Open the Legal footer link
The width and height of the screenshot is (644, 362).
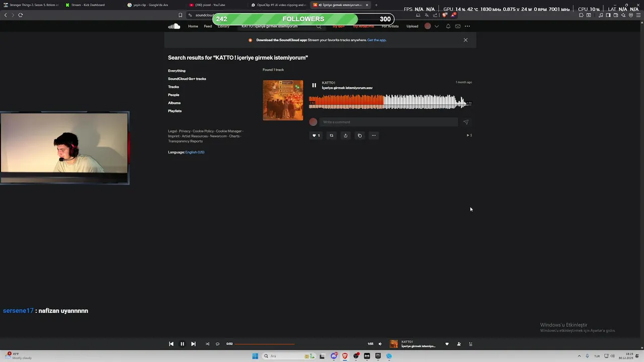[x=173, y=131]
